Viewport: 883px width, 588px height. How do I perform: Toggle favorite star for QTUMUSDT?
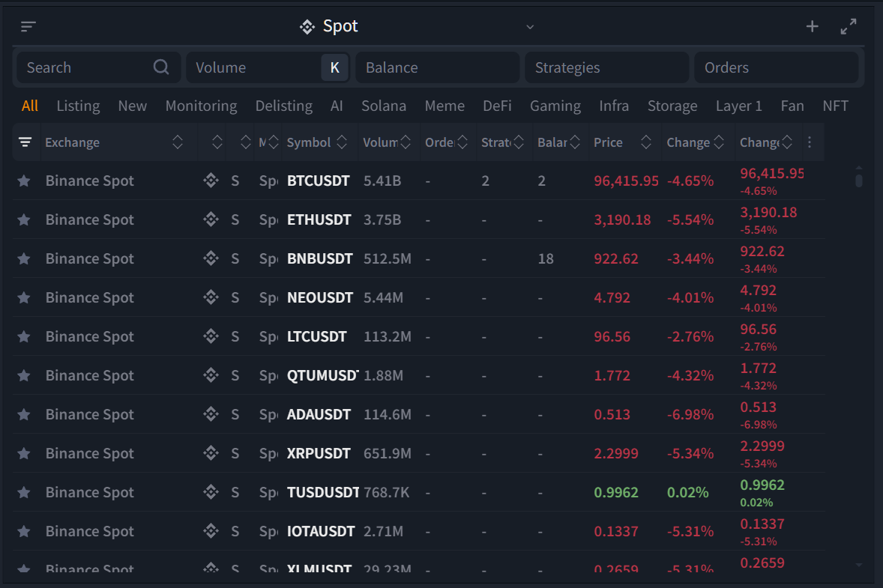(24, 375)
